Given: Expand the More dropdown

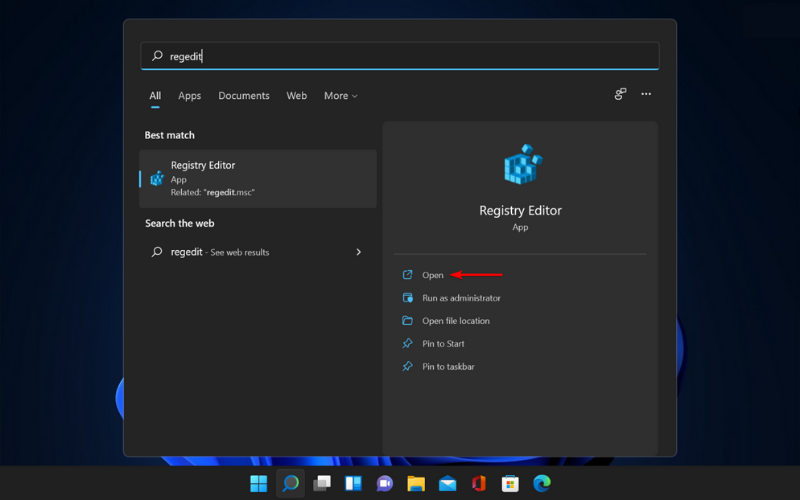Looking at the screenshot, I should point(340,95).
